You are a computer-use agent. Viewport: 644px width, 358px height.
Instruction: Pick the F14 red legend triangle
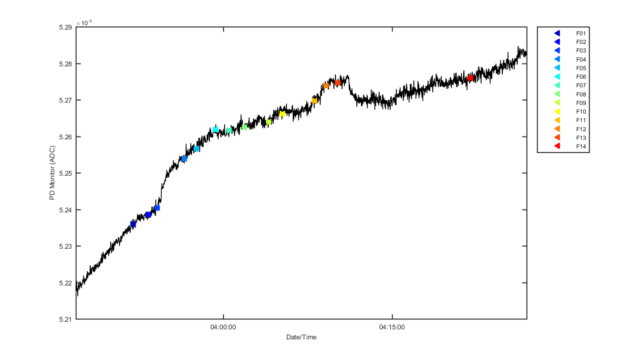[557, 146]
